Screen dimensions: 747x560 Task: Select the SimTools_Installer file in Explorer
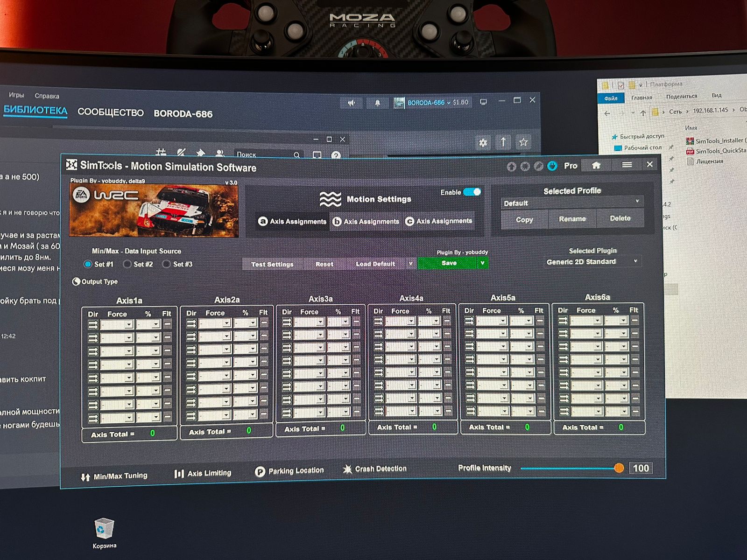click(x=716, y=140)
